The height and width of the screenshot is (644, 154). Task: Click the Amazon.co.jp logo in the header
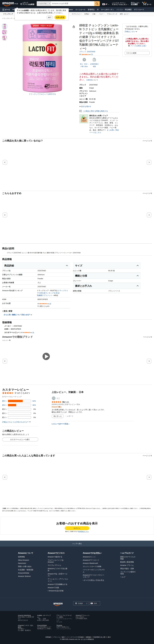(10, 4)
